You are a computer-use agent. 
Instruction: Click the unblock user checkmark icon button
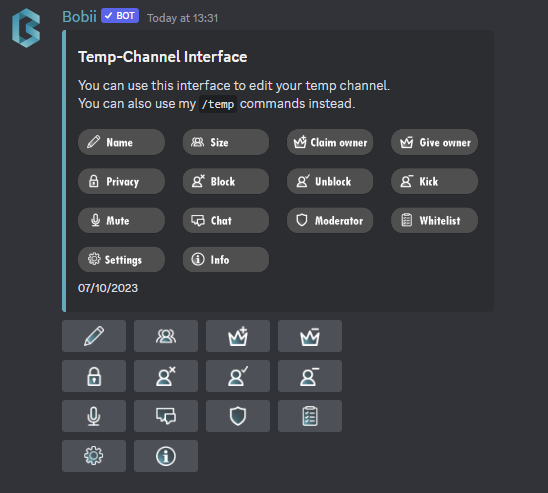pyautogui.click(x=238, y=376)
